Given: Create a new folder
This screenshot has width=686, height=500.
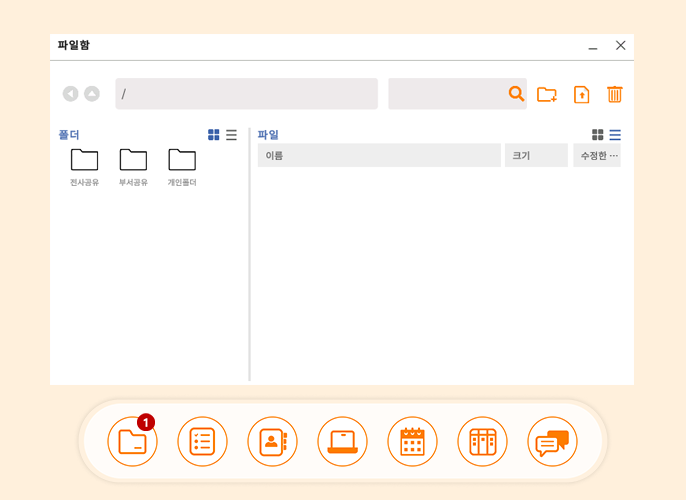Looking at the screenshot, I should (x=547, y=94).
